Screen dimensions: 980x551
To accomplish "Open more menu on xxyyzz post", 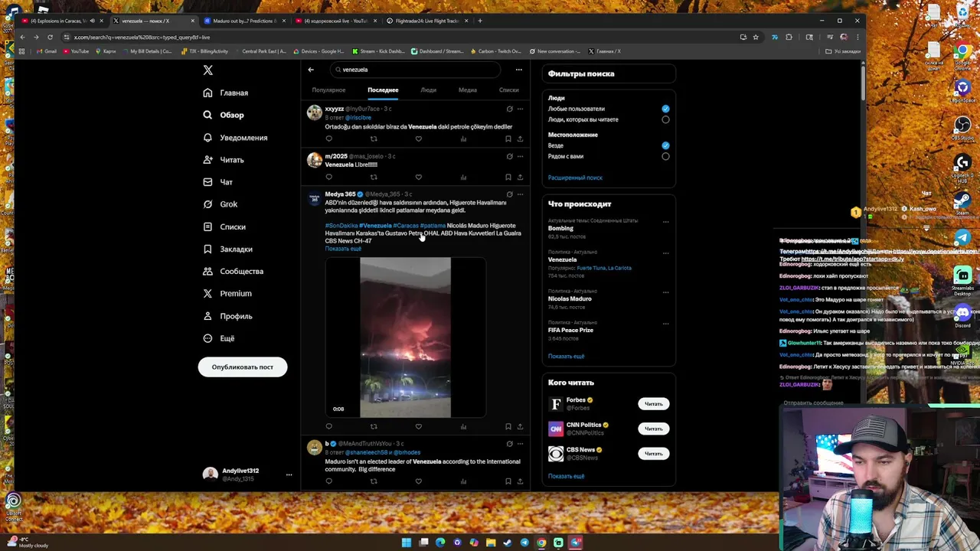I will [520, 109].
